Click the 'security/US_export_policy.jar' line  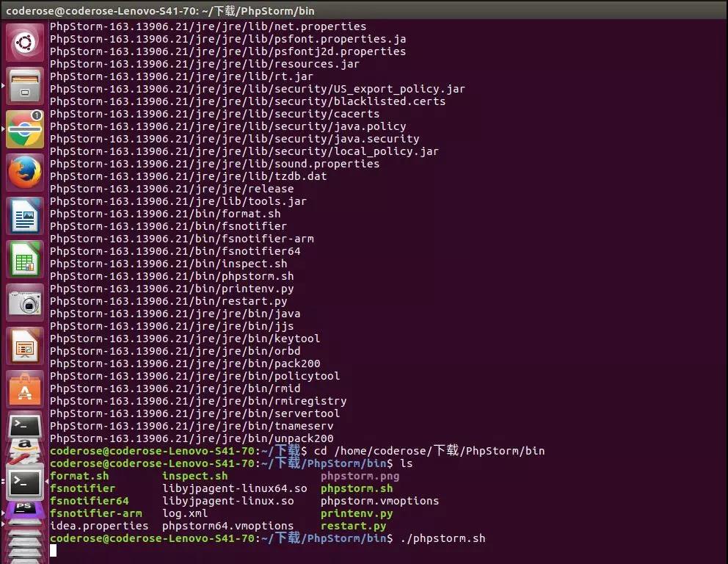[x=258, y=89]
